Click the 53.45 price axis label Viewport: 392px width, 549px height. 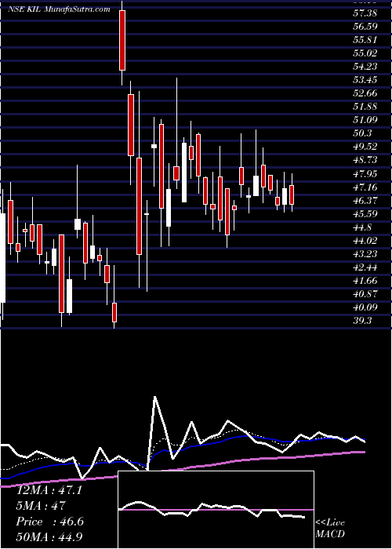point(365,80)
